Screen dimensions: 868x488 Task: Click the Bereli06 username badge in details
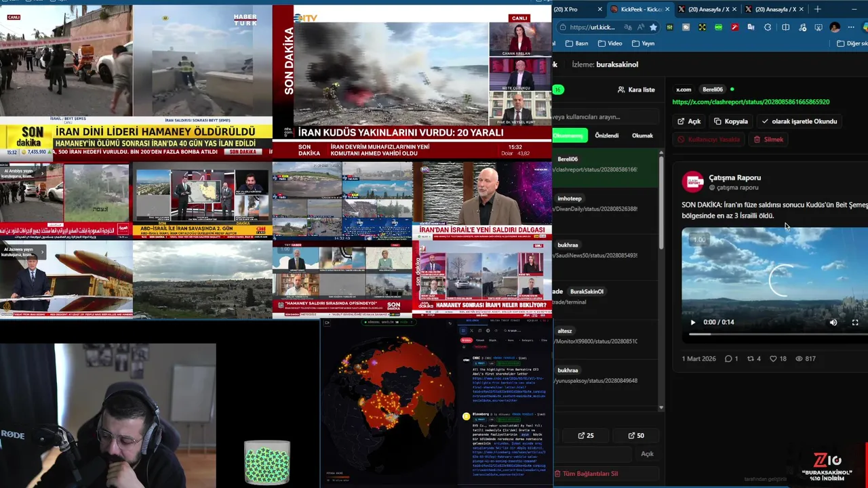pos(712,89)
